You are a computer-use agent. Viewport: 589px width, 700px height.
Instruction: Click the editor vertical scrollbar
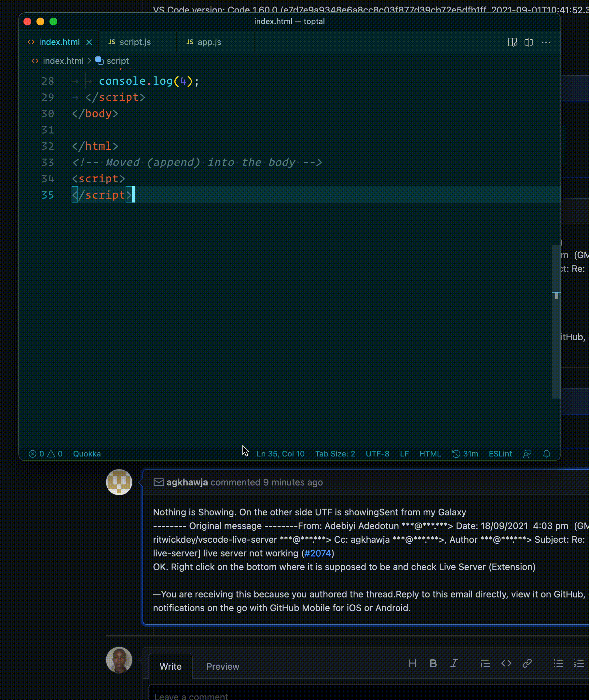556,321
